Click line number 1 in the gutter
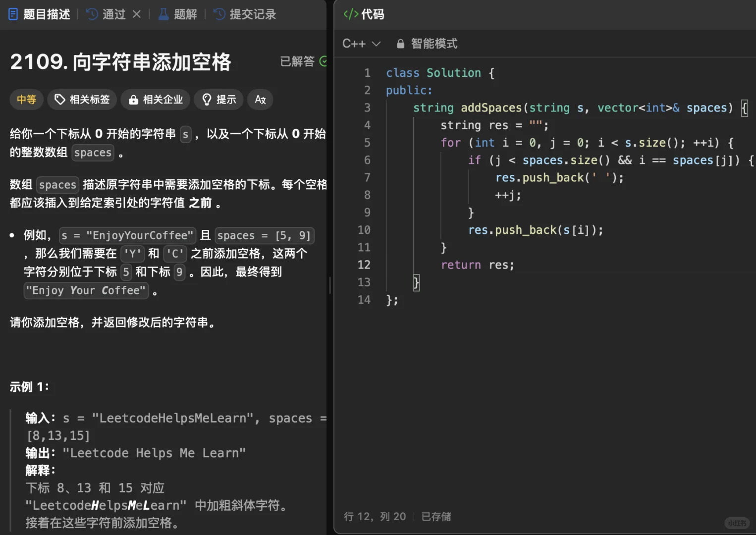 [x=367, y=73]
